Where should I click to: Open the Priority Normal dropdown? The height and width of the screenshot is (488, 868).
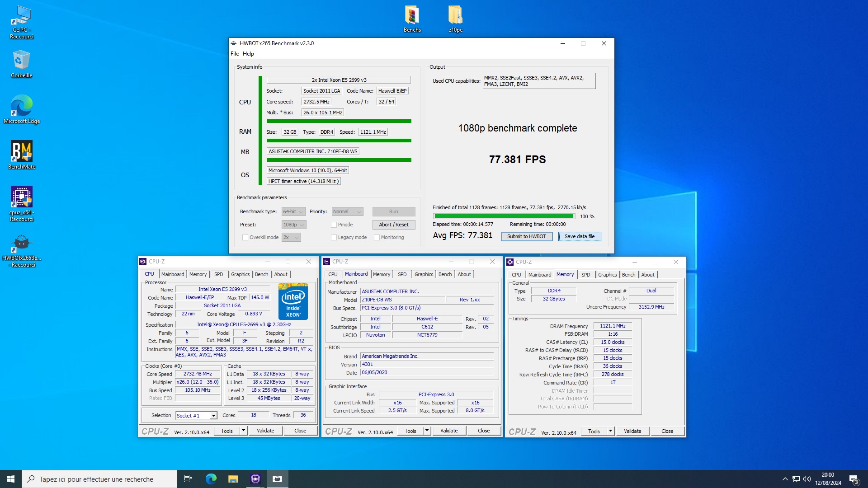pos(347,211)
